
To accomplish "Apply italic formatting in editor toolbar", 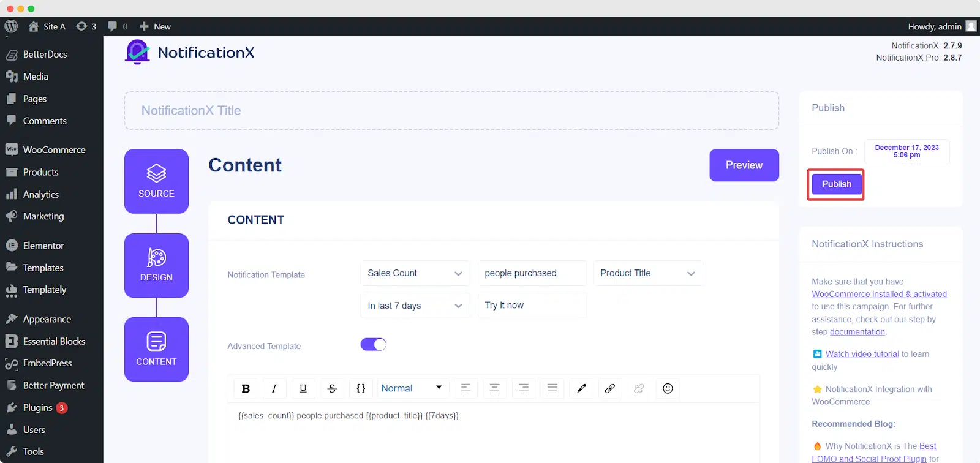I will [274, 388].
